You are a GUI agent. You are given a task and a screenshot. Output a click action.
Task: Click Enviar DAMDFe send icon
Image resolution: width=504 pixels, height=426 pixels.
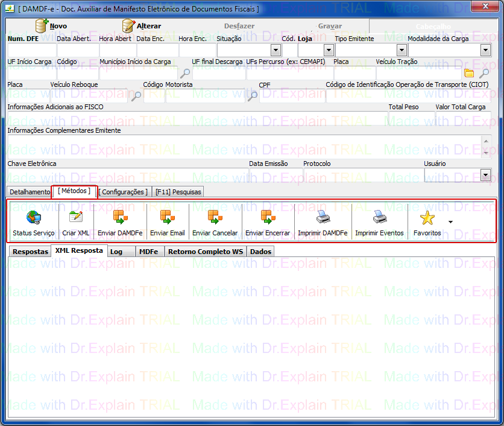coord(120,217)
